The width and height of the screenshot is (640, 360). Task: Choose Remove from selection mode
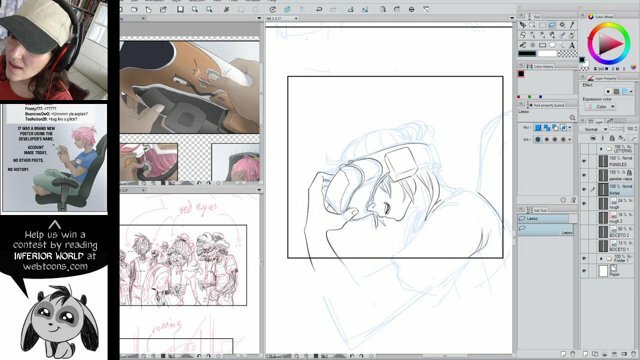click(555, 128)
